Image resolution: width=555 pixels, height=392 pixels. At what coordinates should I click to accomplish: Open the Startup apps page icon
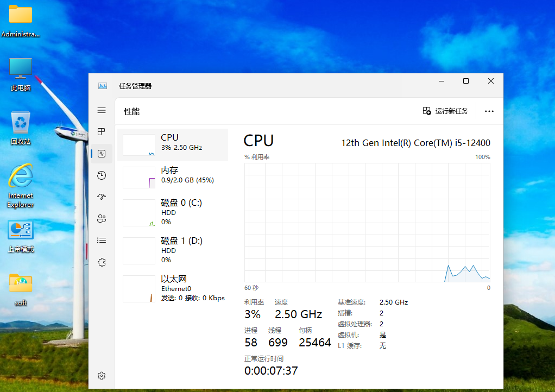pyautogui.click(x=102, y=197)
